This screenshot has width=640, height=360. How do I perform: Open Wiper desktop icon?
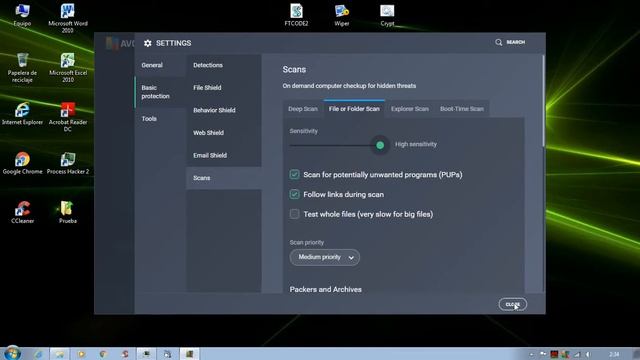tap(342, 15)
